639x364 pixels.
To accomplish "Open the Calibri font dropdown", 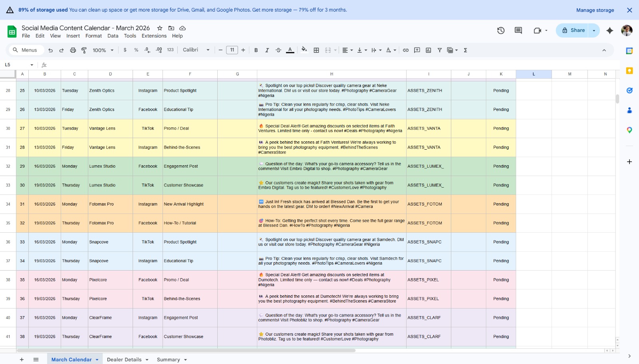I will 196,50.
